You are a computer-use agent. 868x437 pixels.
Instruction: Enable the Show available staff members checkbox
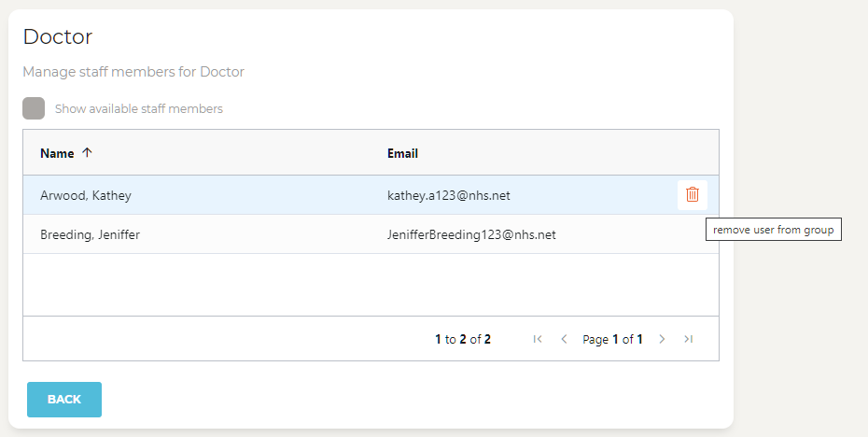pos(34,108)
